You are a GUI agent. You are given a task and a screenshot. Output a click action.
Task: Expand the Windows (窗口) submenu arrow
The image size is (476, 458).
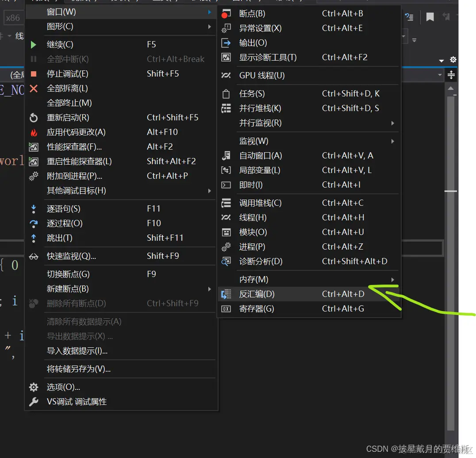click(x=209, y=12)
